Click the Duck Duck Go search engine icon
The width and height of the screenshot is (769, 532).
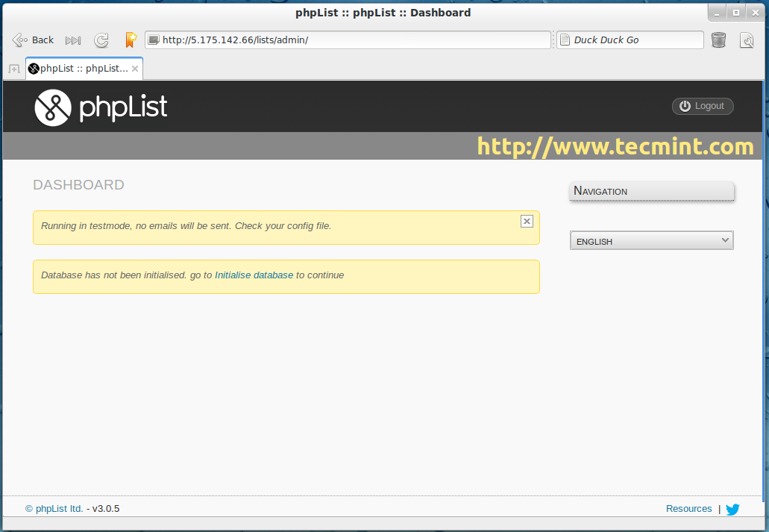[565, 40]
